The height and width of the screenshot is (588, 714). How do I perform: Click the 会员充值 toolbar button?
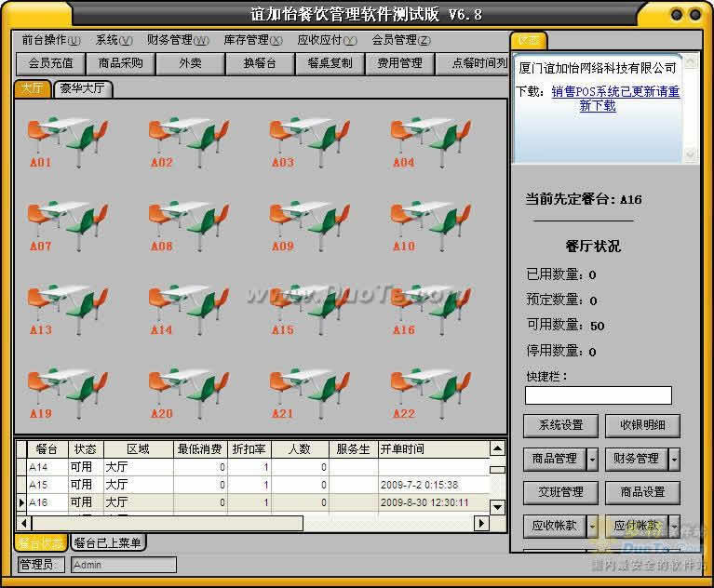51,63
